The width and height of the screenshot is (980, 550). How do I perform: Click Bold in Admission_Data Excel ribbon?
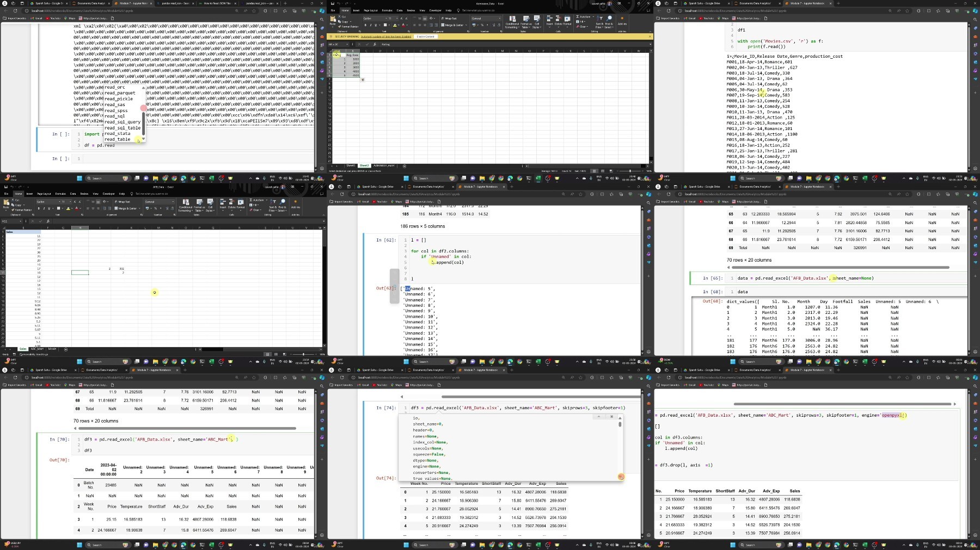coord(365,25)
